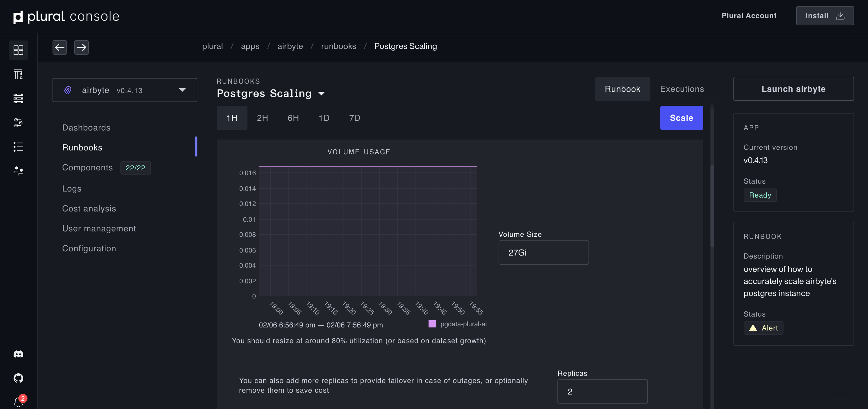Screen dimensions: 868x409
Task: Click the Volume Size input field
Action: point(544,253)
